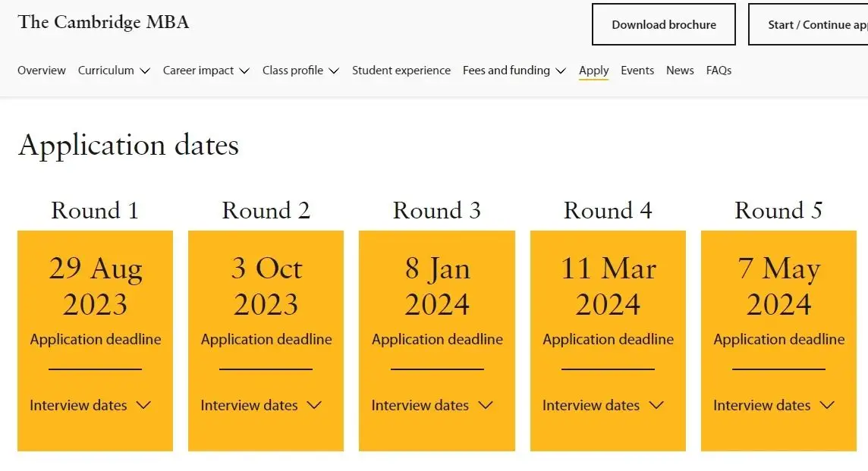Viewport: 868px width, 471px height.
Task: Expand Round 2 Interview dates
Action: pyautogui.click(x=261, y=406)
